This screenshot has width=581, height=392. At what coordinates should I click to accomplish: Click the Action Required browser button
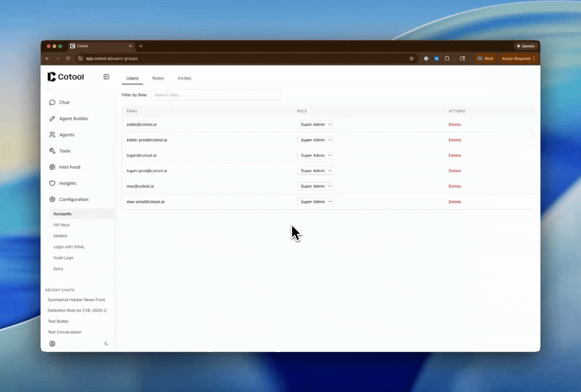(517, 59)
